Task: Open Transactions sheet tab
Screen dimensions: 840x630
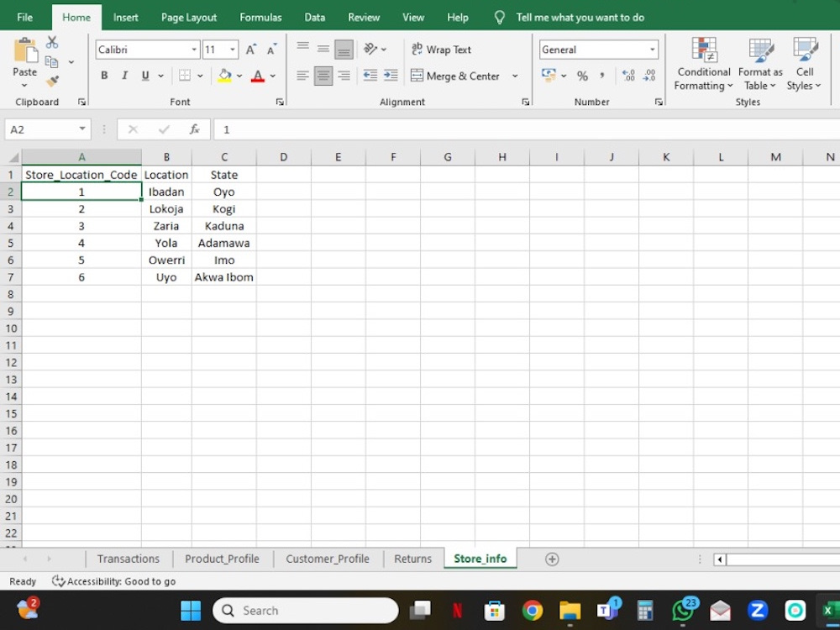Action: 128,559
